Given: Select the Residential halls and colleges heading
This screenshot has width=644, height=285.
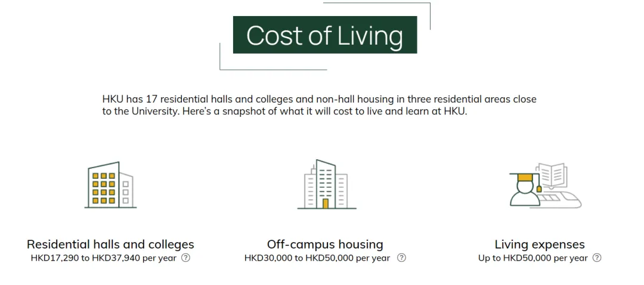Looking at the screenshot, I should [x=110, y=244].
